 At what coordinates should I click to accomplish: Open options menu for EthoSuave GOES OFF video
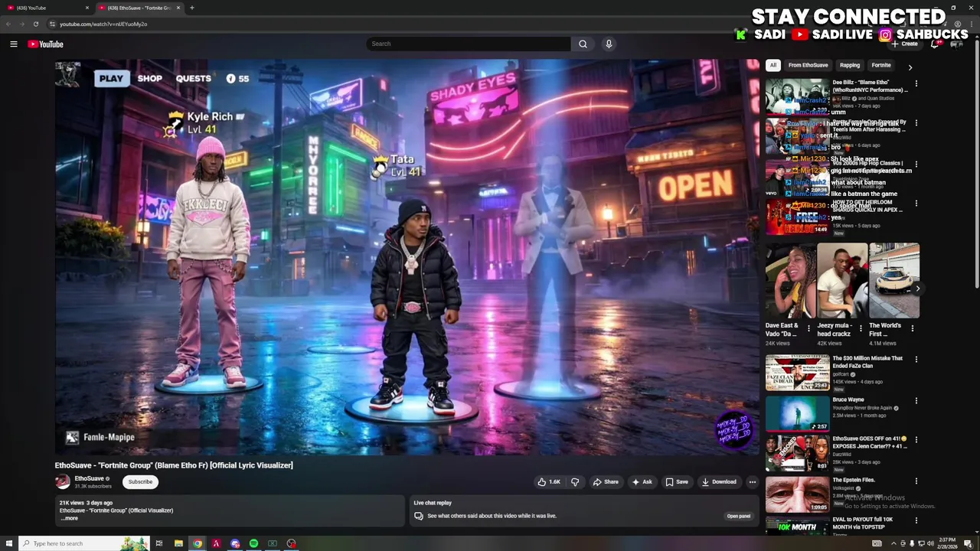916,440
